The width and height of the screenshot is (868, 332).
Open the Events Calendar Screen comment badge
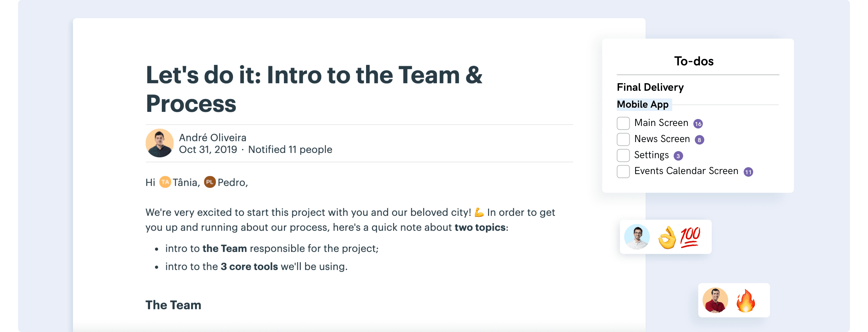748,172
